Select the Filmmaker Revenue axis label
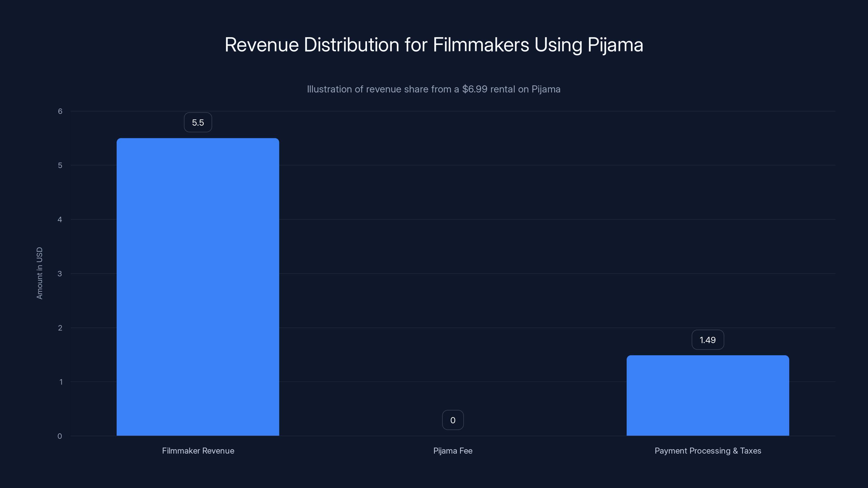This screenshot has height=488, width=868. pos(198,451)
